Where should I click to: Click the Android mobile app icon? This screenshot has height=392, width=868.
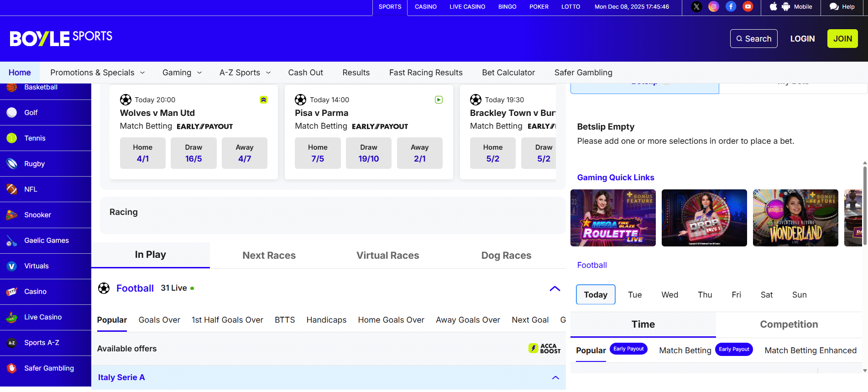(785, 7)
